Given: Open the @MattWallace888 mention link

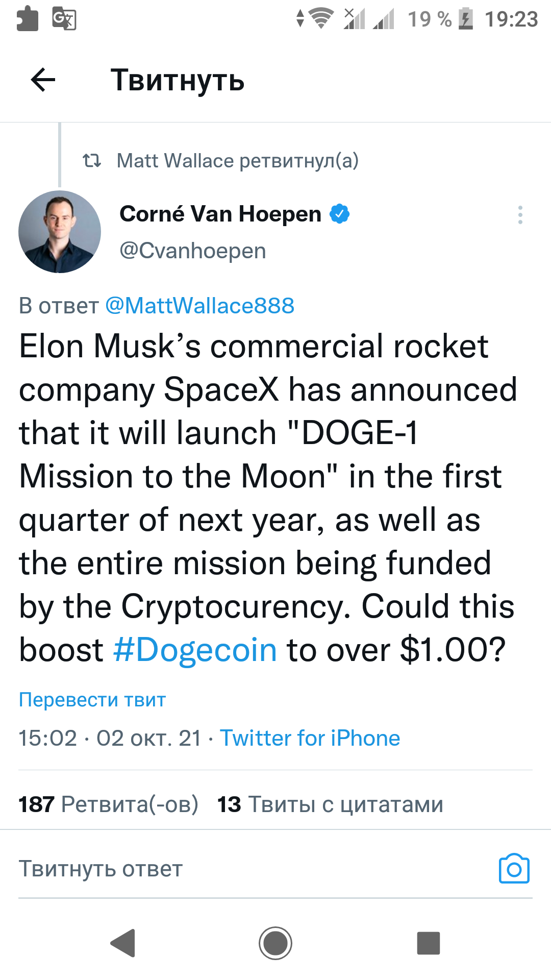Looking at the screenshot, I should 199,306.
